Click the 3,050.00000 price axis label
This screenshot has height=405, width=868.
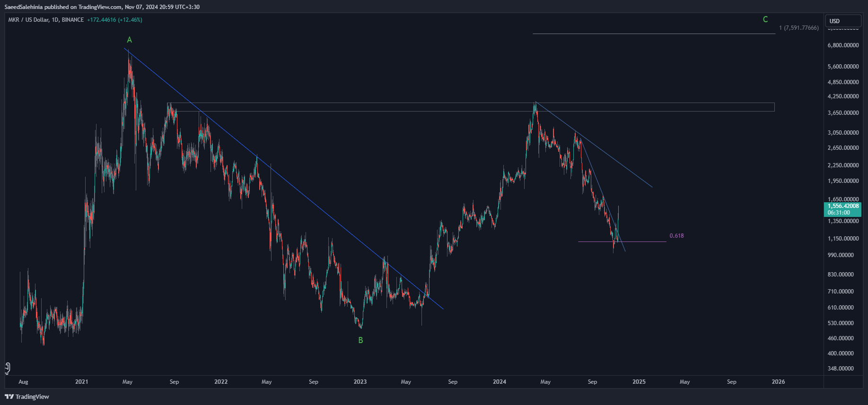843,133
